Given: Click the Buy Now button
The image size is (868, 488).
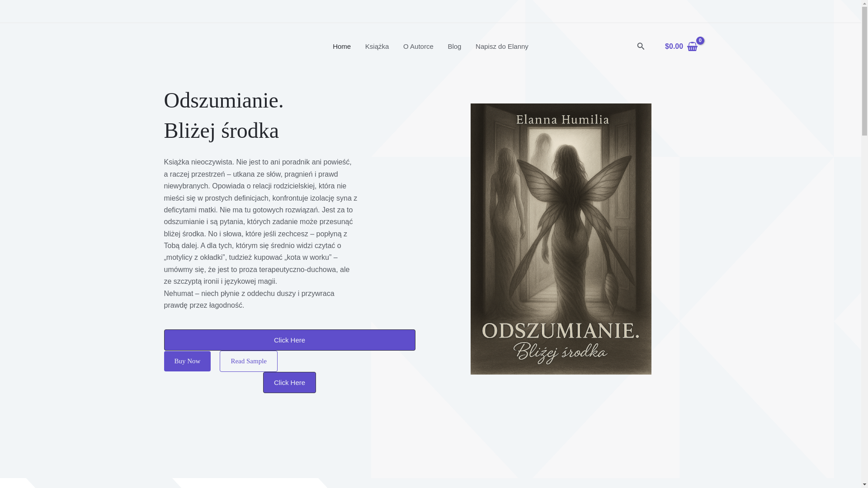Looking at the screenshot, I should [187, 361].
